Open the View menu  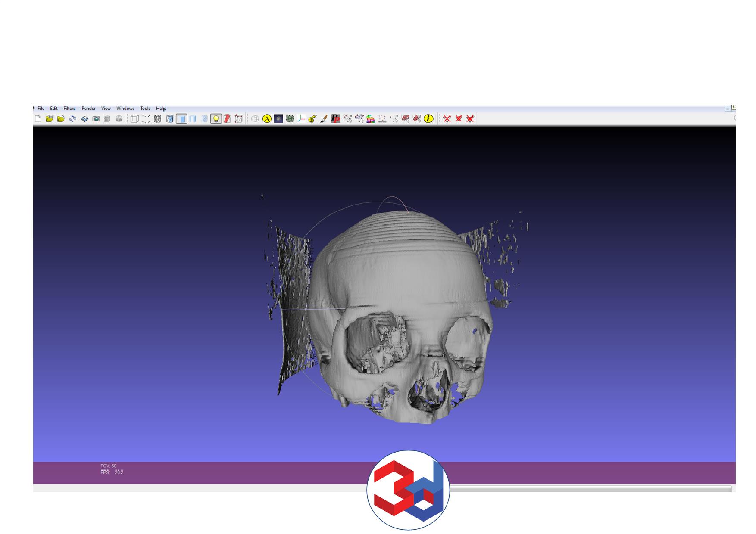pyautogui.click(x=106, y=109)
